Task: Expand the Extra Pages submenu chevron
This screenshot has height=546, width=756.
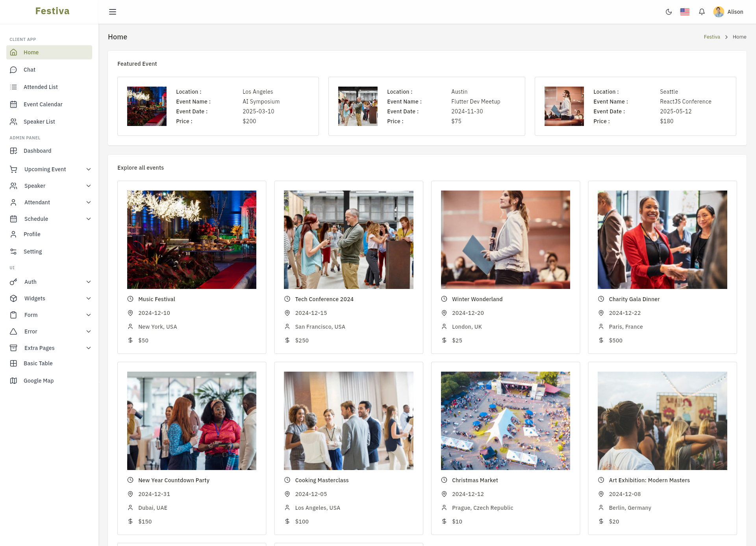Action: [89, 348]
